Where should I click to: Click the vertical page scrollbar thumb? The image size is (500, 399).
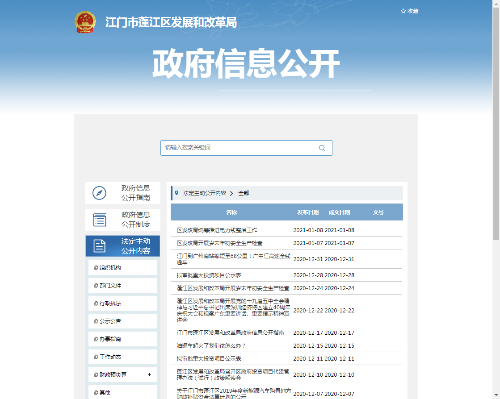[x=496, y=123]
